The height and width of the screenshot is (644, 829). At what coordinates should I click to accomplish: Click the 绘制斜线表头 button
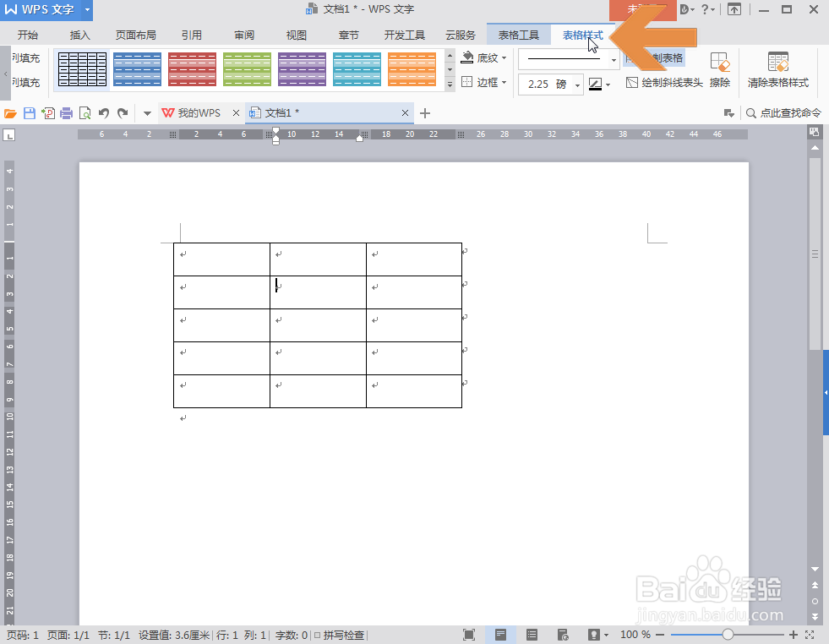click(664, 83)
